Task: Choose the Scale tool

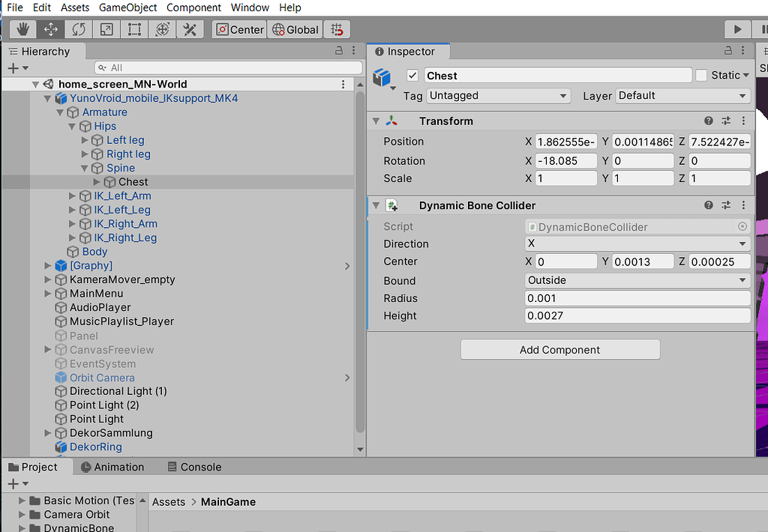Action: point(106,29)
